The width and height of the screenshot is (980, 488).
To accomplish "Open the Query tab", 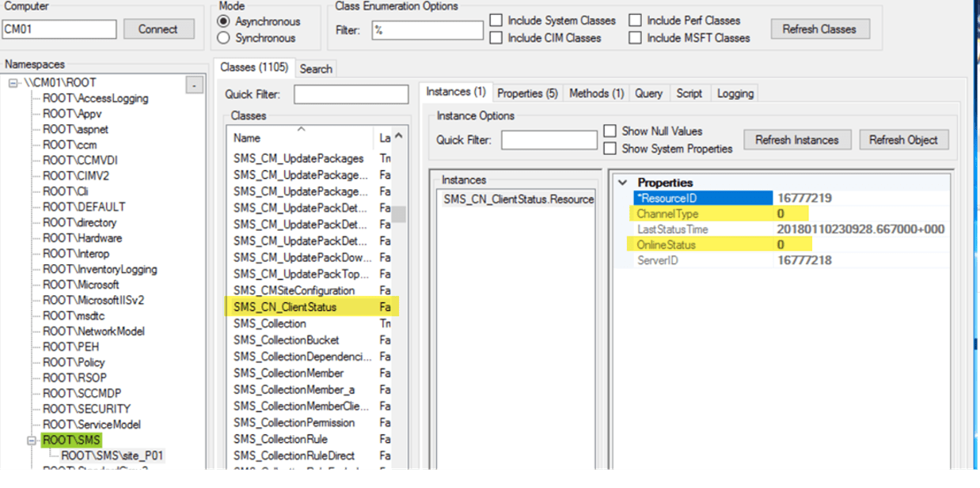I will (x=648, y=93).
